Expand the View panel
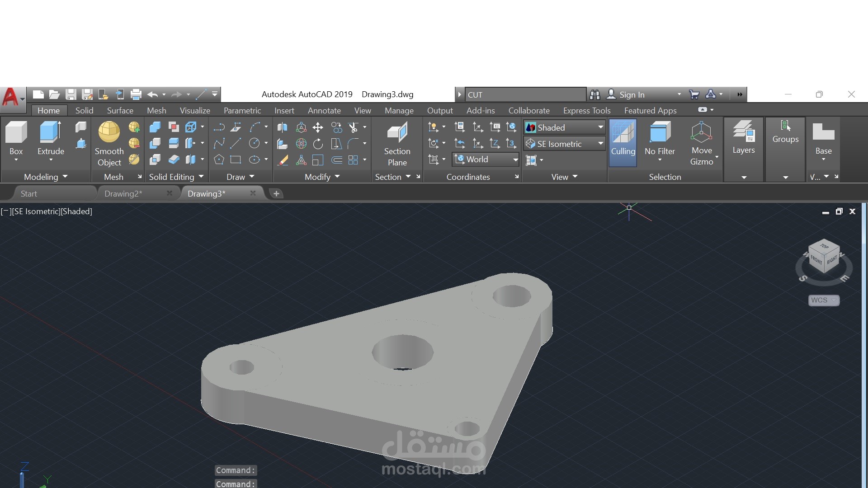The height and width of the screenshot is (488, 868). click(x=564, y=177)
